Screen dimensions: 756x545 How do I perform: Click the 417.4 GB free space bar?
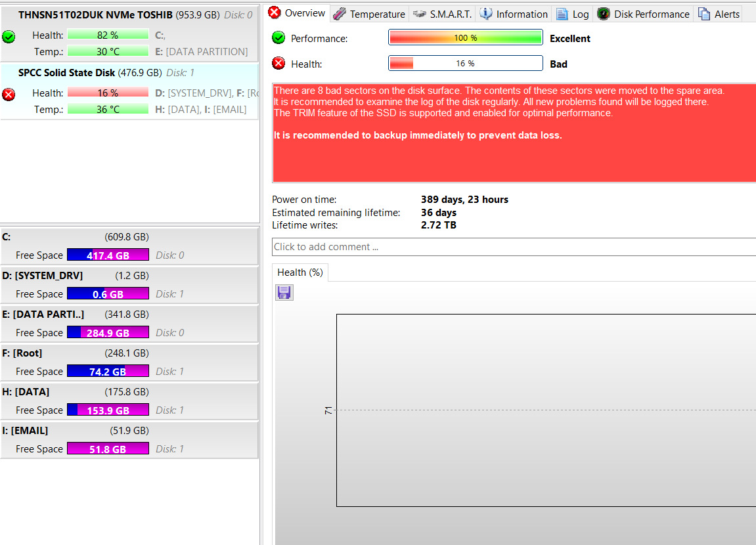(x=108, y=255)
